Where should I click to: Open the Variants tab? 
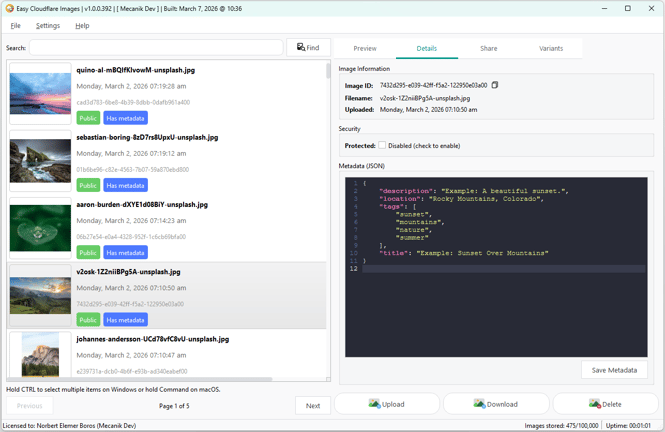click(x=551, y=48)
